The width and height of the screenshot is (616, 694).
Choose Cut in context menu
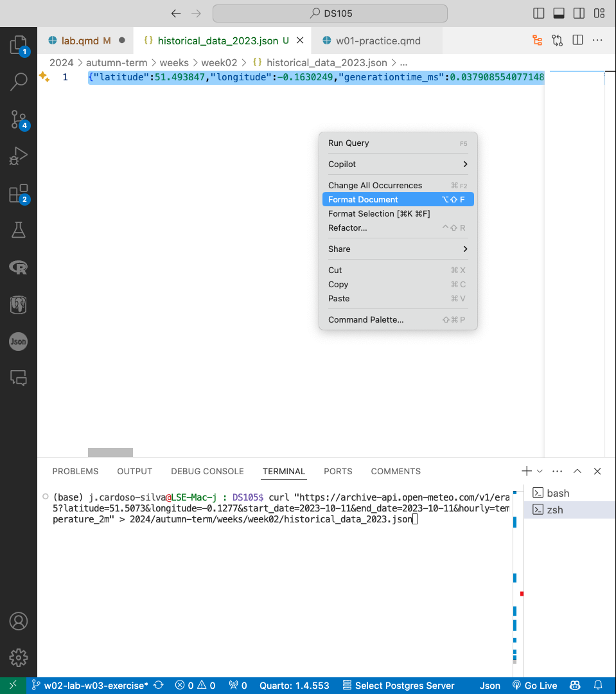click(x=398, y=271)
